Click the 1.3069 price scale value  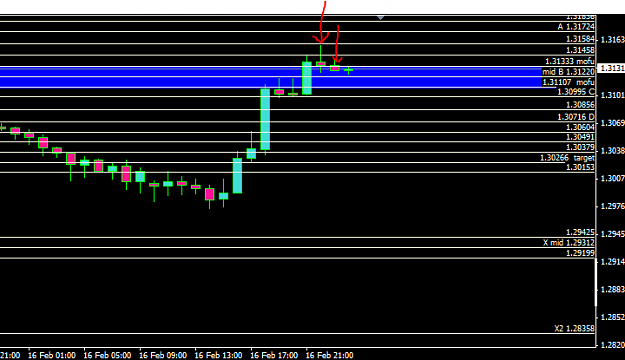[x=613, y=123]
